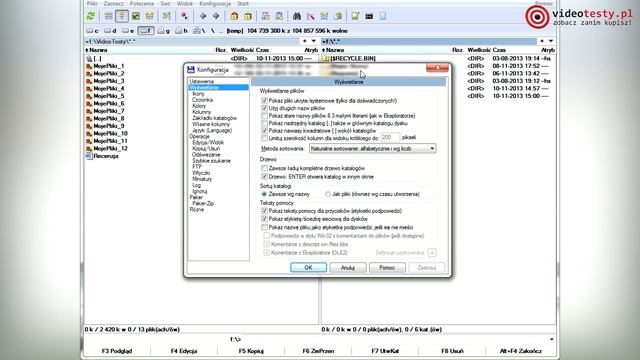Open left panel directory history arrow
Viewport: 640px width, 360px height.
click(x=313, y=41)
